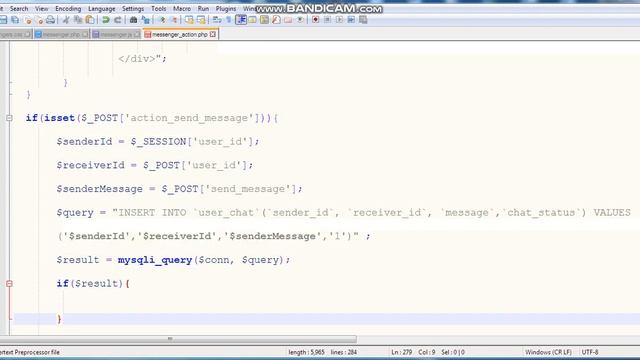Viewport: 640px width, 360px height.
Task: Switch to the messenger.js tab
Action: pyautogui.click(x=116, y=35)
